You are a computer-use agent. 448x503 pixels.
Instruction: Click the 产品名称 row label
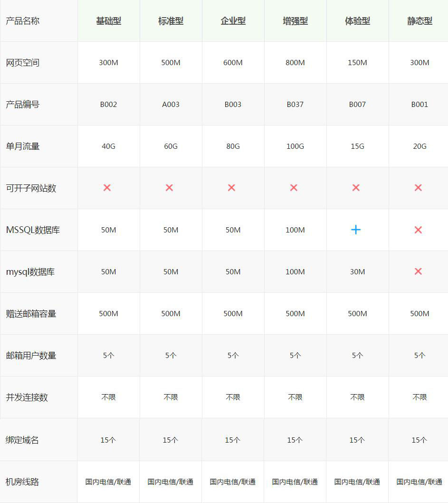click(22, 21)
